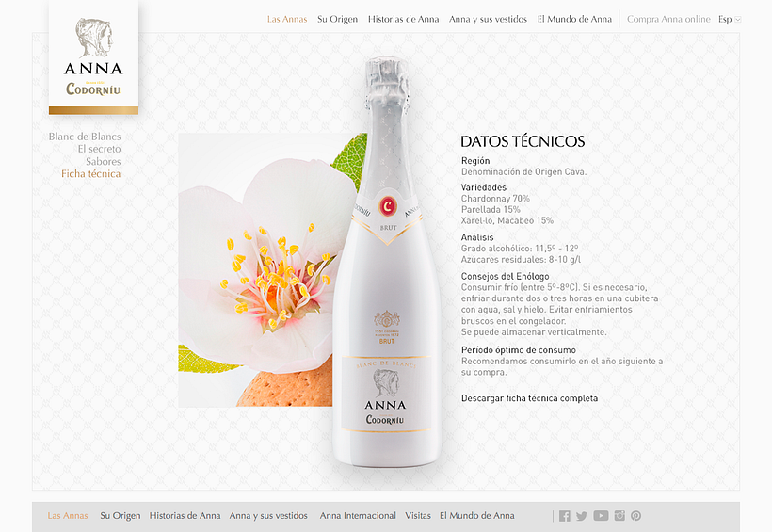
Task: Open Anna Internacional footer link
Action: [358, 516]
